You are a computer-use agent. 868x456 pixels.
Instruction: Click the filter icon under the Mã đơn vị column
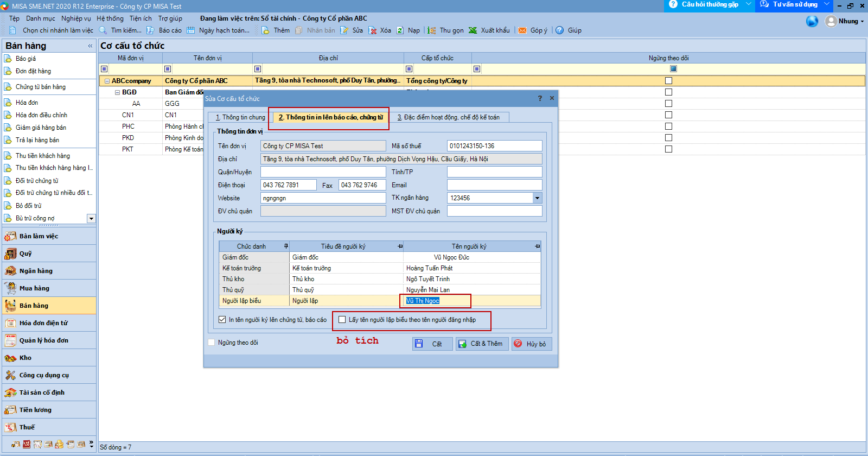104,69
